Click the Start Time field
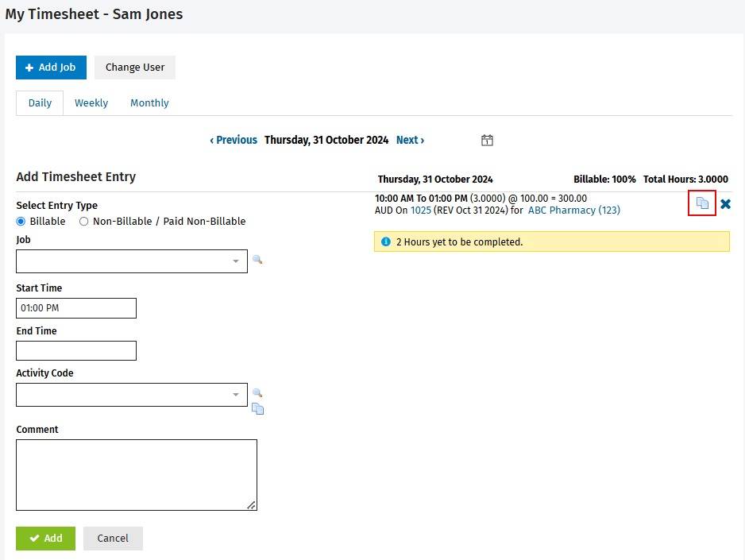The image size is (745, 560). 76,308
